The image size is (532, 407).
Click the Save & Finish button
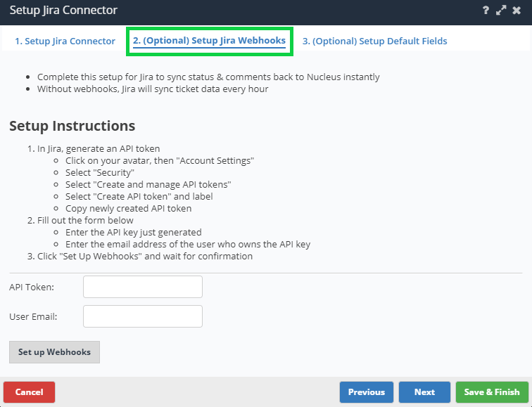tap(492, 392)
